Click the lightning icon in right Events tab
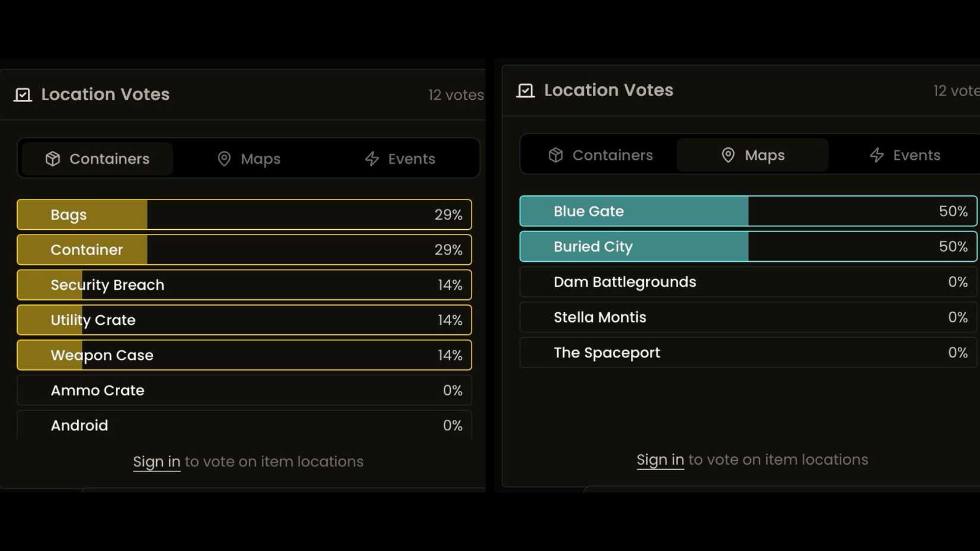This screenshot has height=551, width=980. (877, 156)
